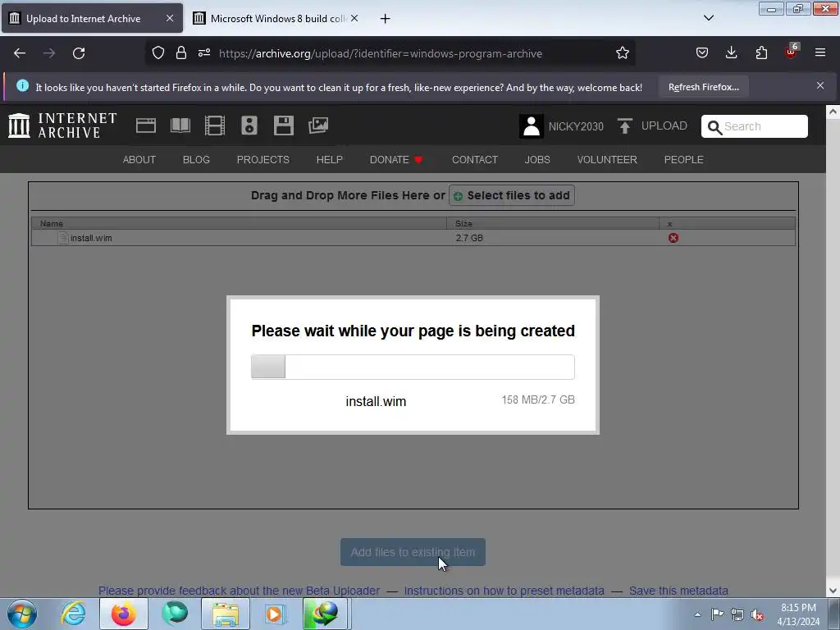The height and width of the screenshot is (630, 840).
Task: Expand the list all tabs dropdown
Action: coord(709,18)
